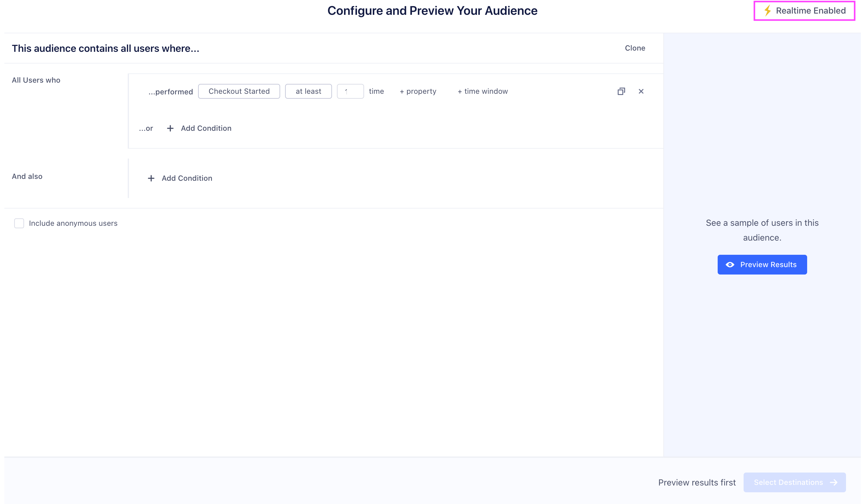Click the Realtime Enabled label

[x=811, y=11]
